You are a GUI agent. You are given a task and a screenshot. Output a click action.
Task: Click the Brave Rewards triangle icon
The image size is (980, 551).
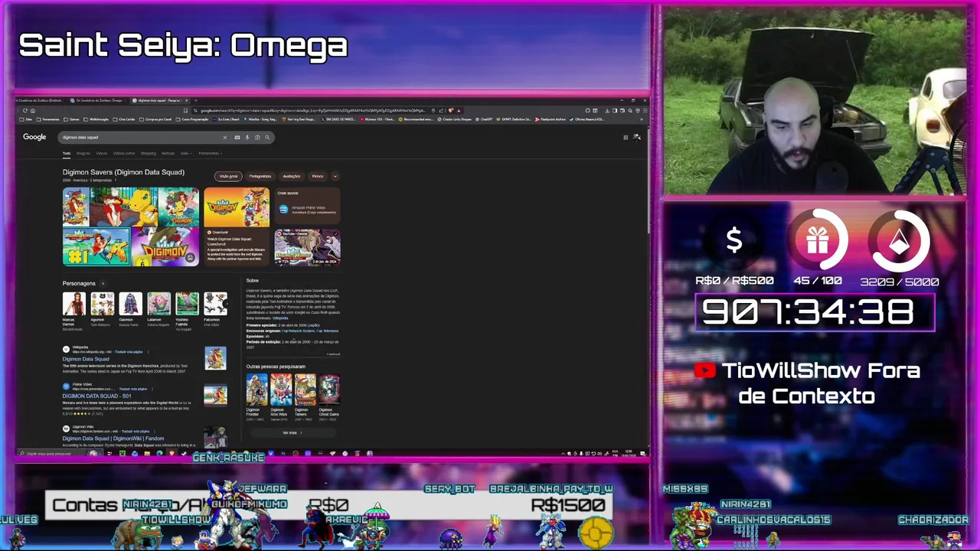tap(459, 111)
